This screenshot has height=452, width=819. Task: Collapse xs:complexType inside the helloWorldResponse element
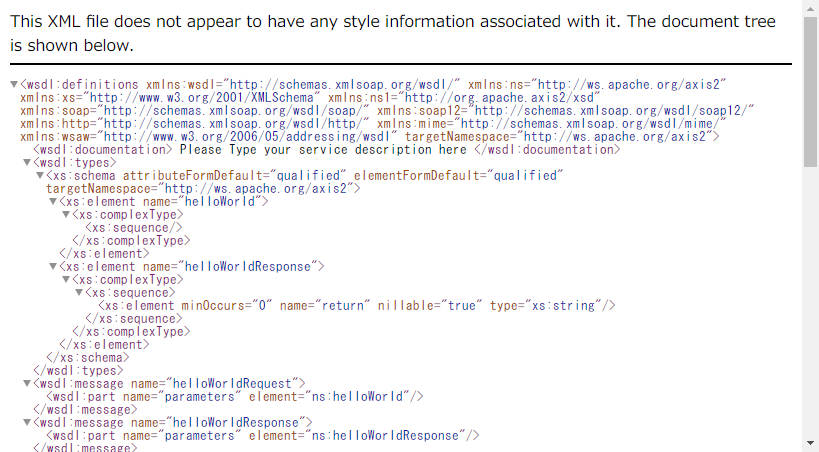(66, 279)
